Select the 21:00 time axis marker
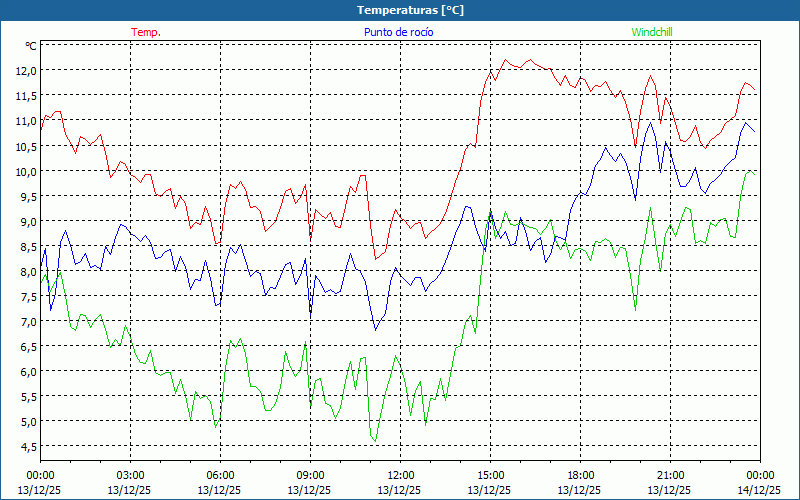 tap(670, 475)
